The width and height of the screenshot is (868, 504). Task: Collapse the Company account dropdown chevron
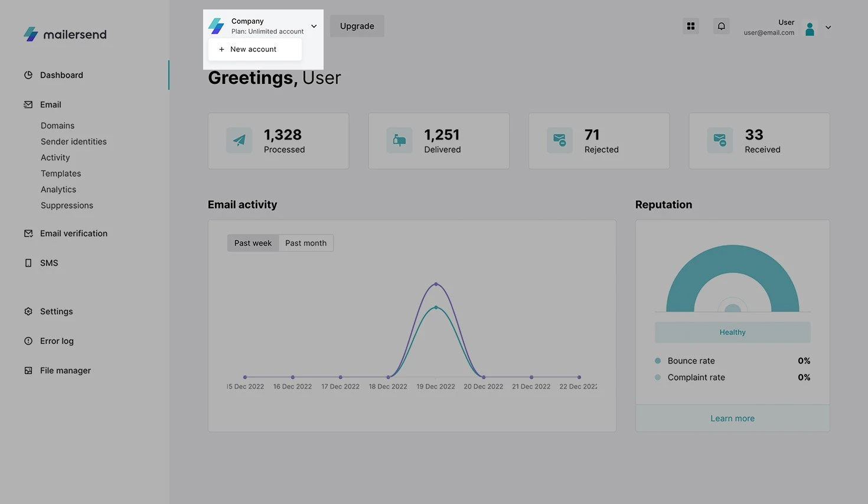tap(314, 26)
